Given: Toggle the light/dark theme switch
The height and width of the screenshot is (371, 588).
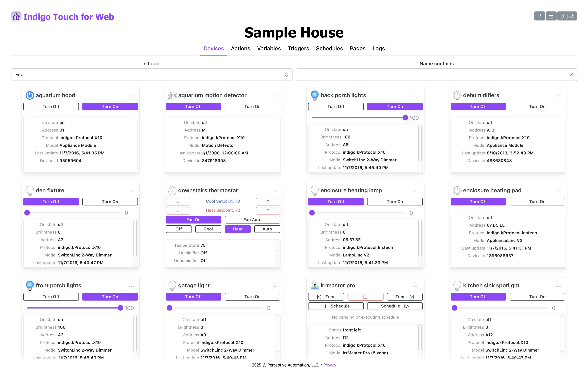Looking at the screenshot, I should click(567, 16).
